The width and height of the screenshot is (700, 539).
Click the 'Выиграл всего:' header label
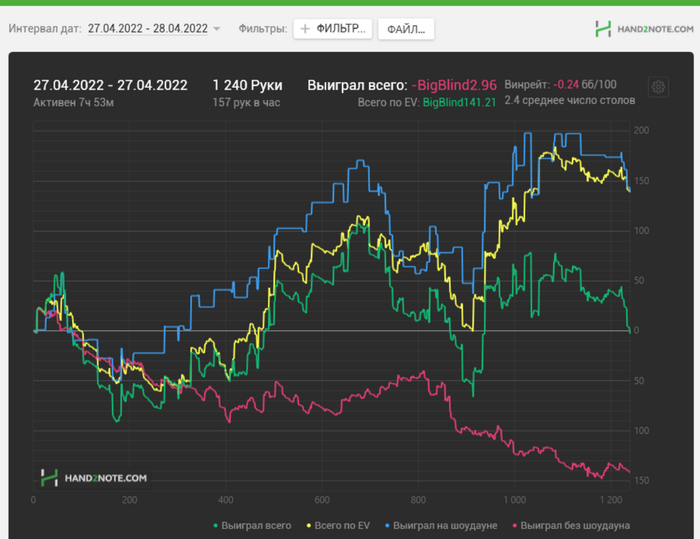click(x=357, y=85)
